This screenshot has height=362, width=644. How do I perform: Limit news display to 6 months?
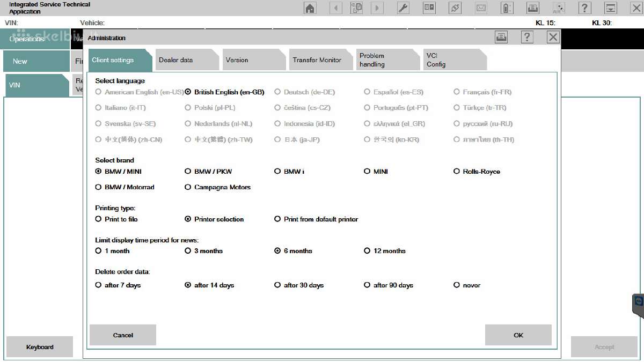pos(293,251)
